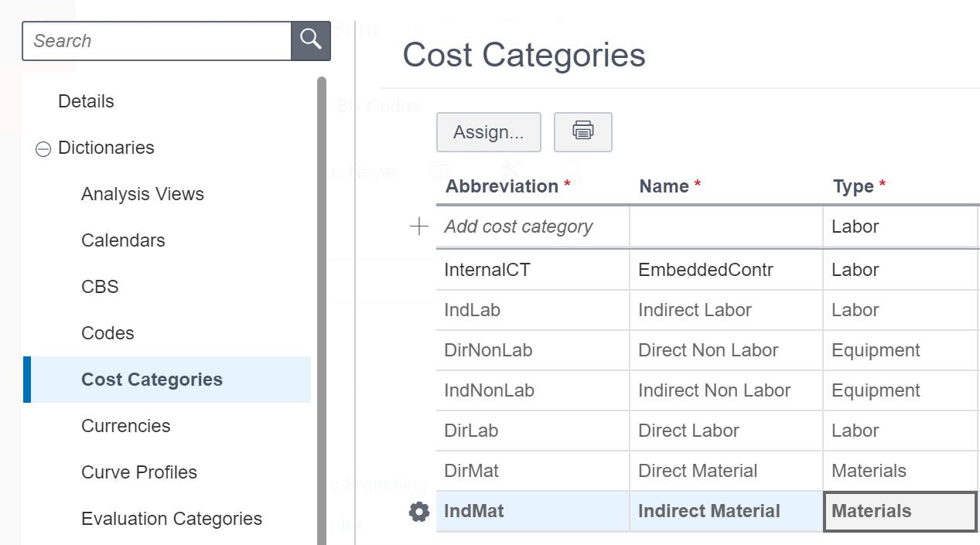Open Evaluation Categories page

click(x=172, y=519)
